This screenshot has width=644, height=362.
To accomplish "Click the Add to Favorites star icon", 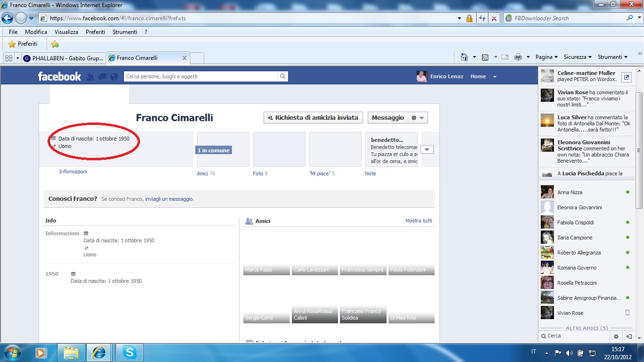I will [x=55, y=44].
